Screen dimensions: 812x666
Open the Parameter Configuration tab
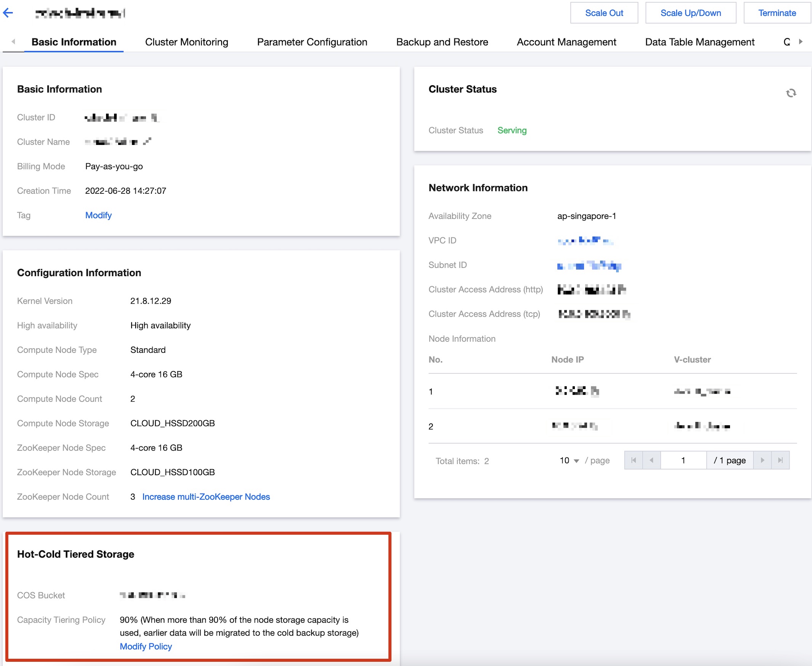click(x=312, y=42)
